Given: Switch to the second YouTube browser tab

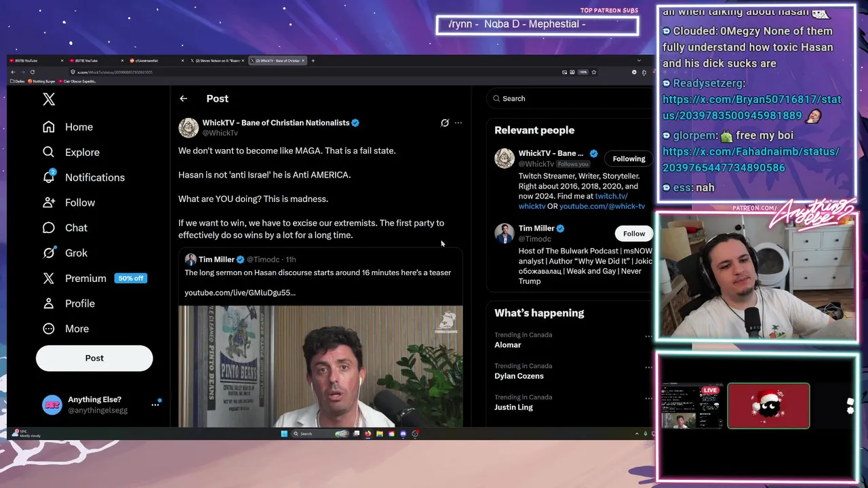Looking at the screenshot, I should (95, 61).
